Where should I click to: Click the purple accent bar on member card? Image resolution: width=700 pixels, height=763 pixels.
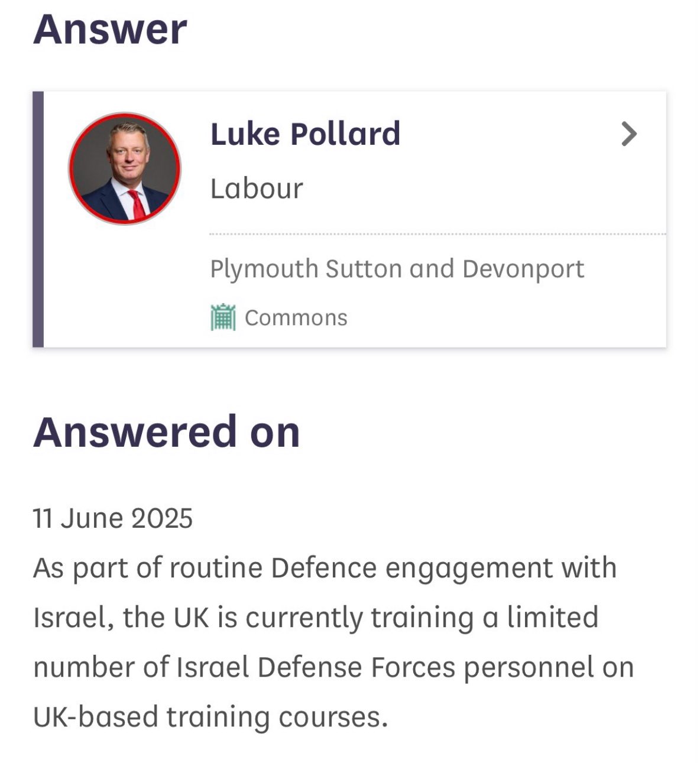pos(38,219)
